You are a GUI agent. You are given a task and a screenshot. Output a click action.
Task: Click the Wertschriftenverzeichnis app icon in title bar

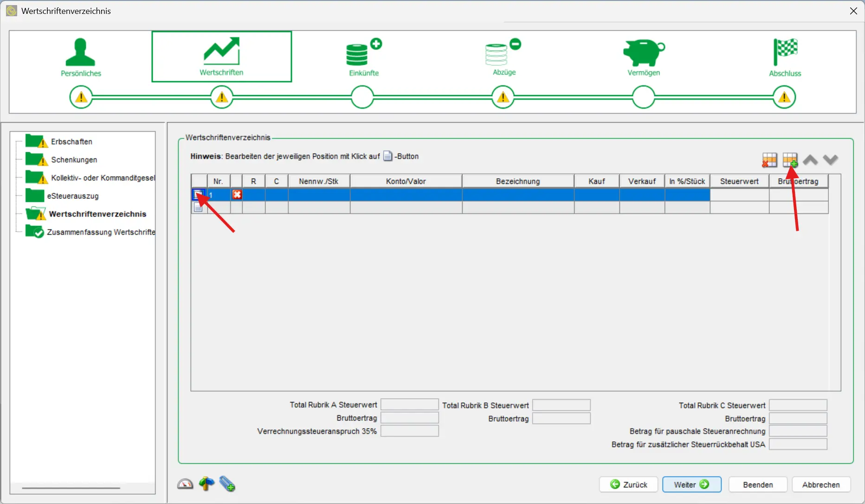point(11,10)
